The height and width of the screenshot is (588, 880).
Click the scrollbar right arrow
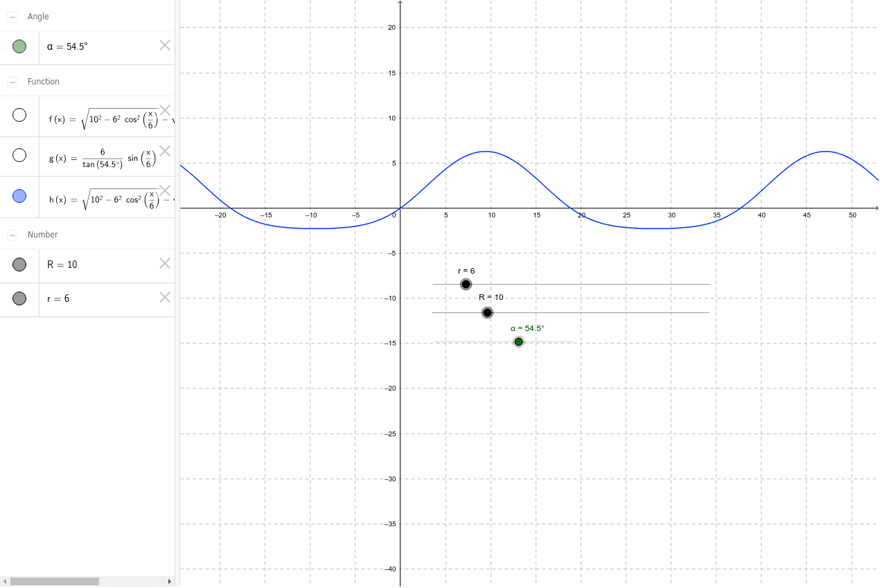pyautogui.click(x=170, y=581)
